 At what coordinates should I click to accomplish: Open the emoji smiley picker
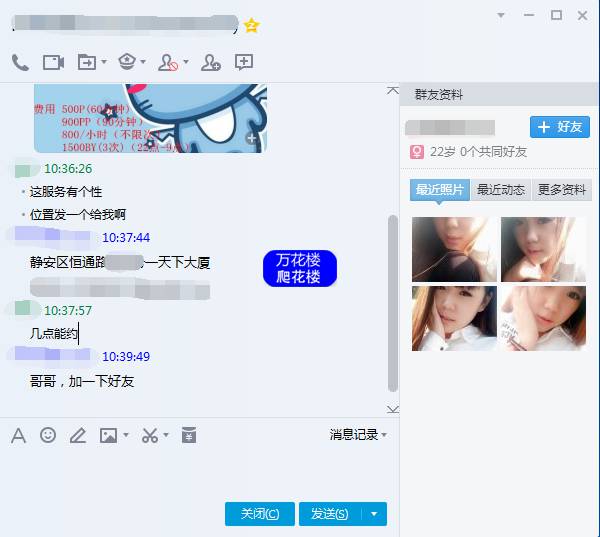[x=48, y=435]
